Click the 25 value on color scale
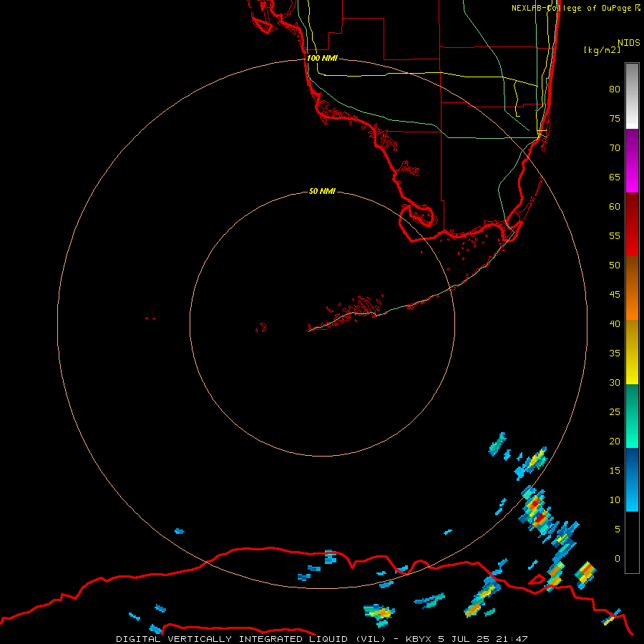Screen dimensions: 644x644 pyautogui.click(x=615, y=412)
